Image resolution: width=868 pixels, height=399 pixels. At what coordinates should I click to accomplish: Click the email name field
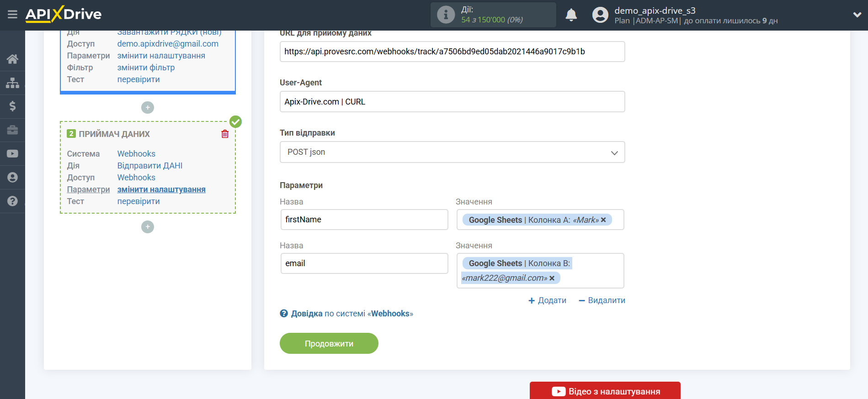coord(364,263)
